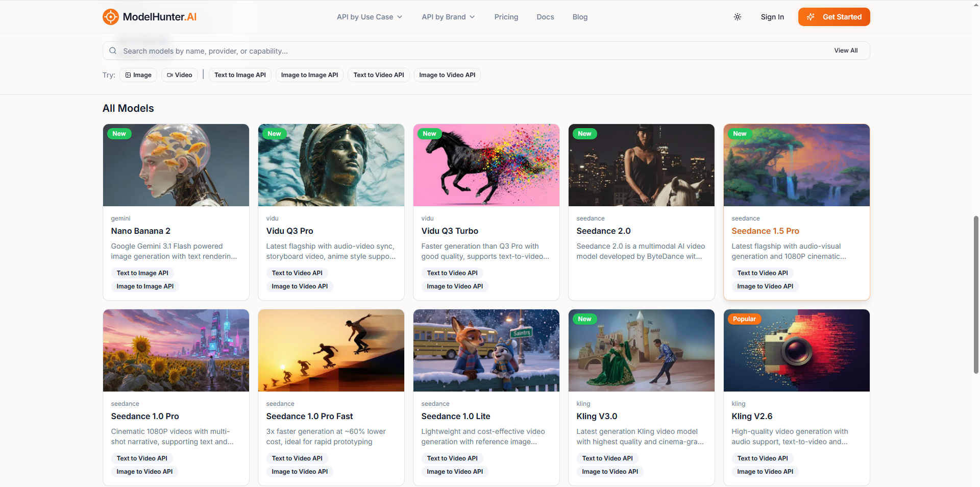
Task: Toggle the light/dark theme switch
Action: pyautogui.click(x=737, y=16)
